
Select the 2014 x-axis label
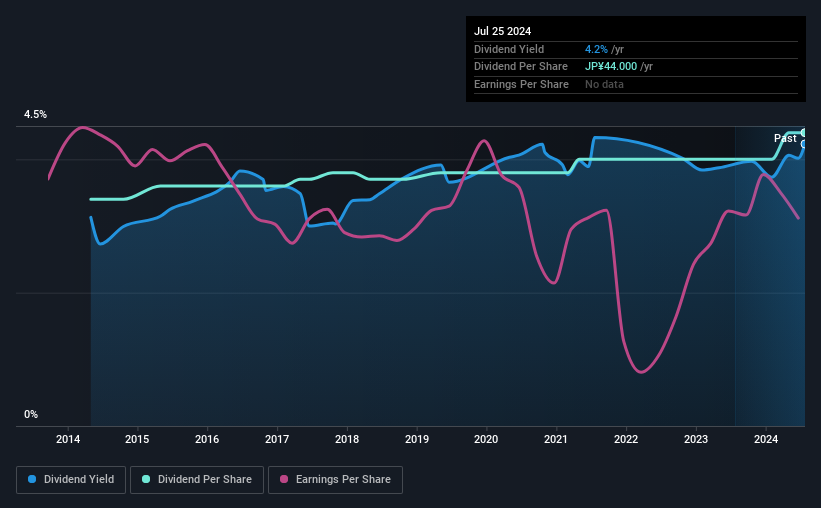click(68, 439)
